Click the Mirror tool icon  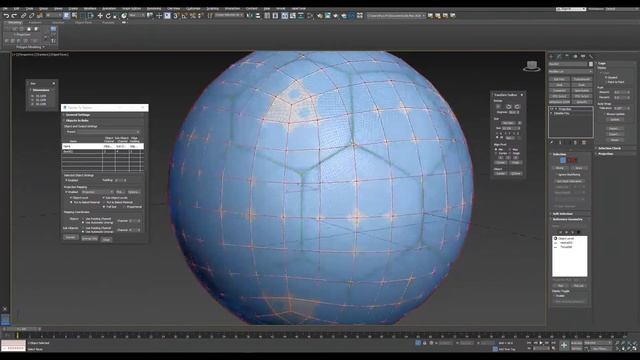(x=249, y=16)
